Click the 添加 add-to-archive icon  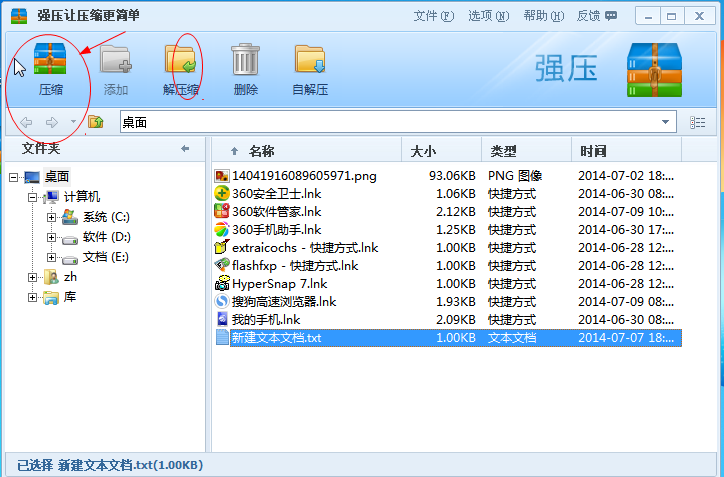(x=115, y=59)
